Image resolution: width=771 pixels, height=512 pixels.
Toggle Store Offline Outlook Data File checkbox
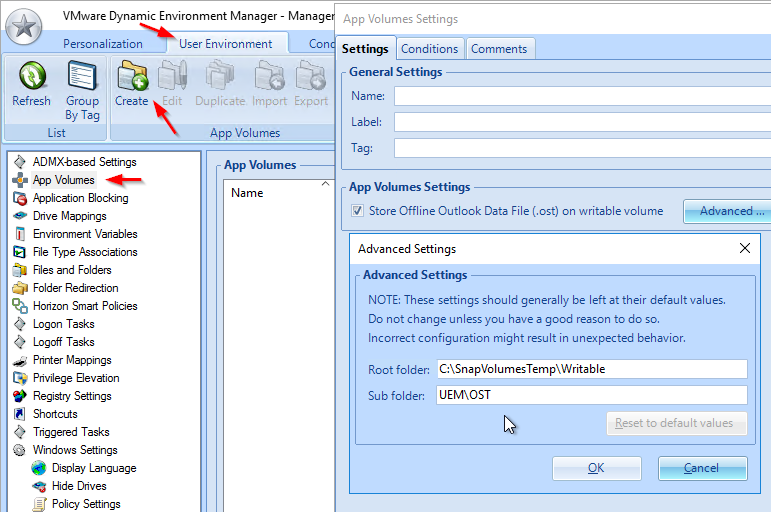coord(357,211)
